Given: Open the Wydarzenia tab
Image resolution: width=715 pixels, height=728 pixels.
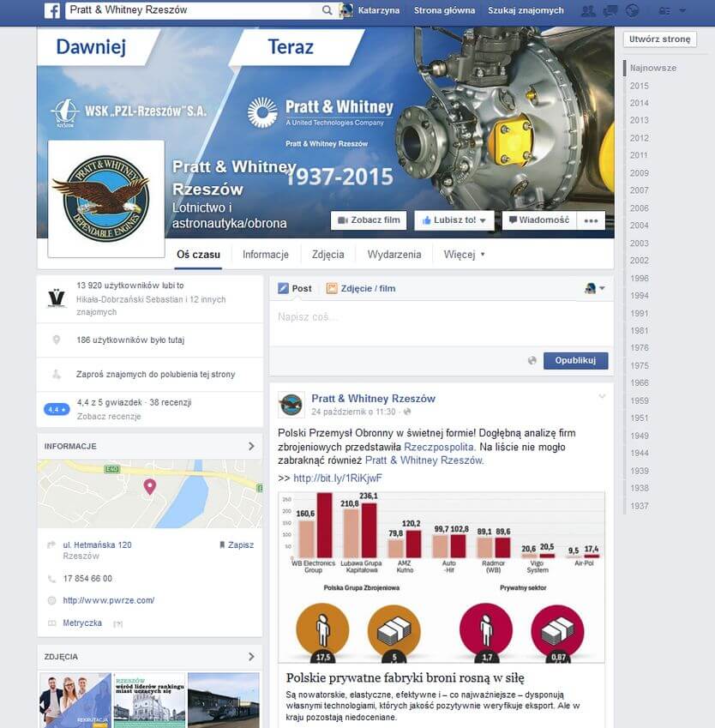Looking at the screenshot, I should tap(395, 255).
